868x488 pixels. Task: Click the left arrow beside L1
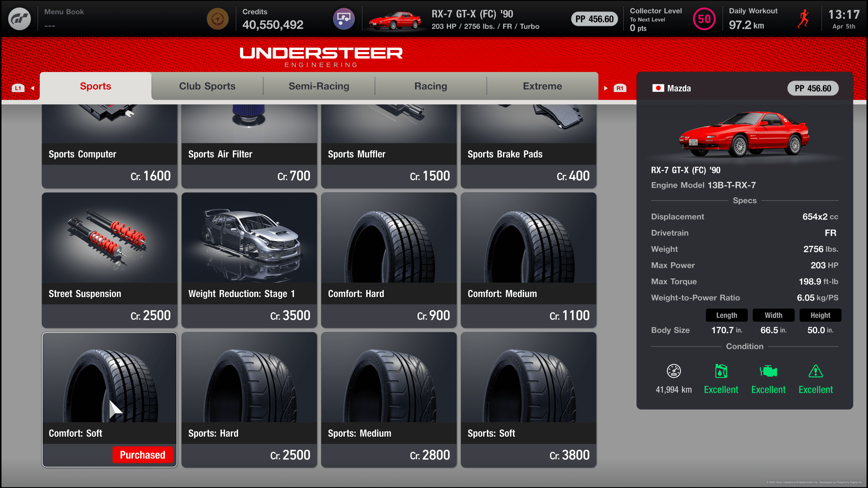click(x=33, y=88)
